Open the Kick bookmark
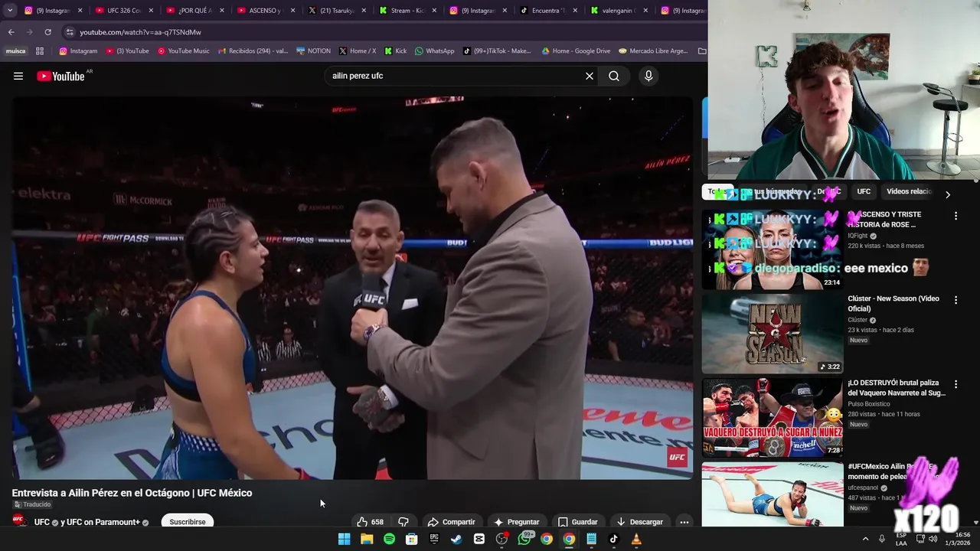Image resolution: width=980 pixels, height=551 pixels. [396, 51]
